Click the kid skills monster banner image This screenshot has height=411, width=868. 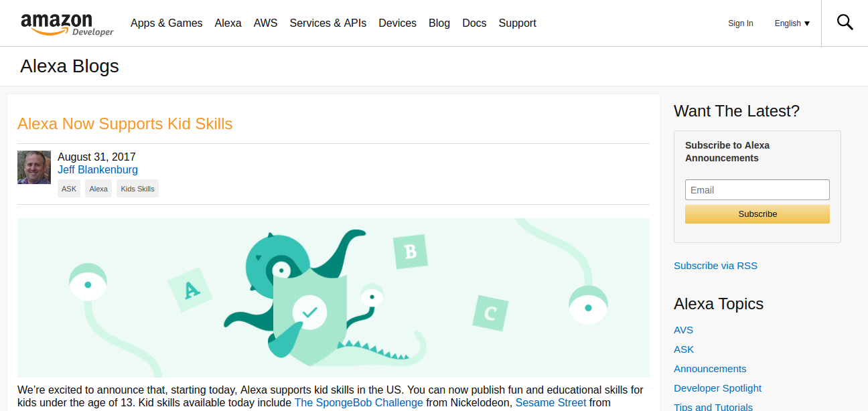pyautogui.click(x=334, y=298)
